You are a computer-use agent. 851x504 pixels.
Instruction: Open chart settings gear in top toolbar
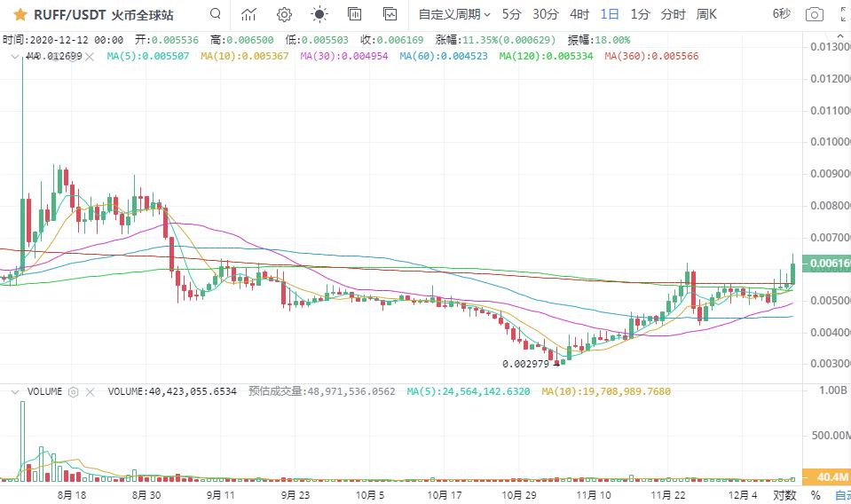[x=284, y=14]
